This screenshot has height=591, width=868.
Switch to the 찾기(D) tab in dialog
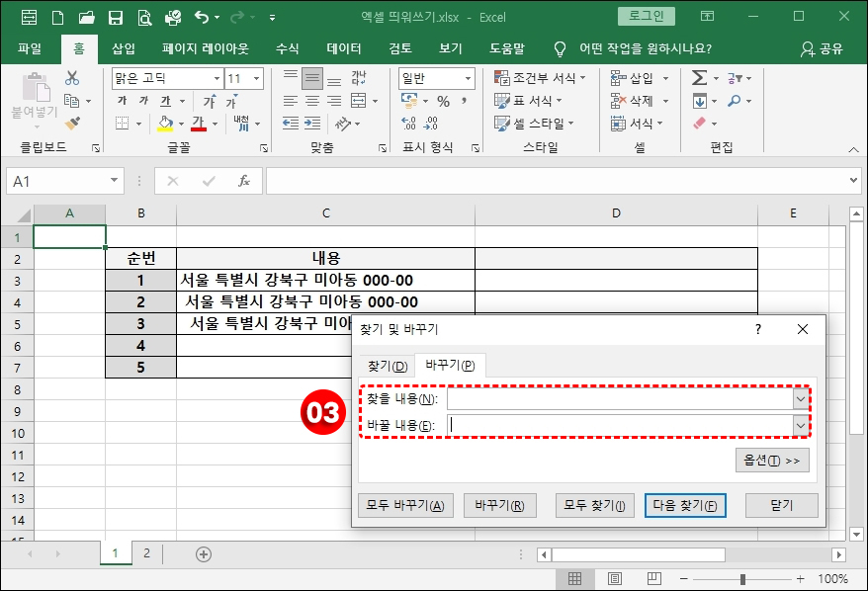388,366
